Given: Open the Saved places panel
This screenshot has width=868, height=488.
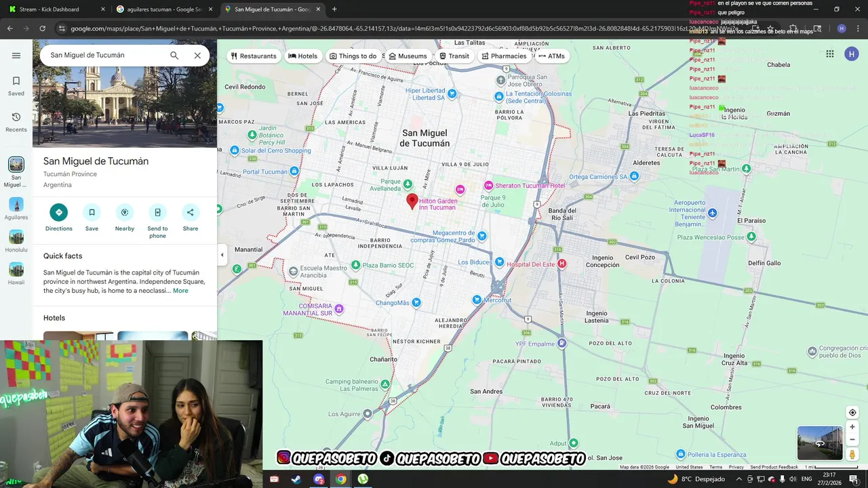Looking at the screenshot, I should [16, 85].
